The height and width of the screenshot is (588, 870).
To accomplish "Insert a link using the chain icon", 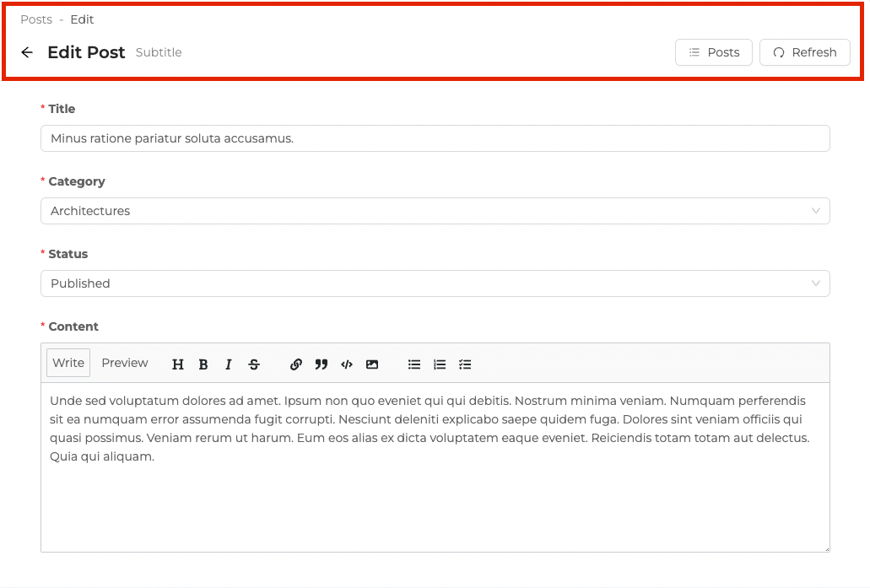I will 296,364.
